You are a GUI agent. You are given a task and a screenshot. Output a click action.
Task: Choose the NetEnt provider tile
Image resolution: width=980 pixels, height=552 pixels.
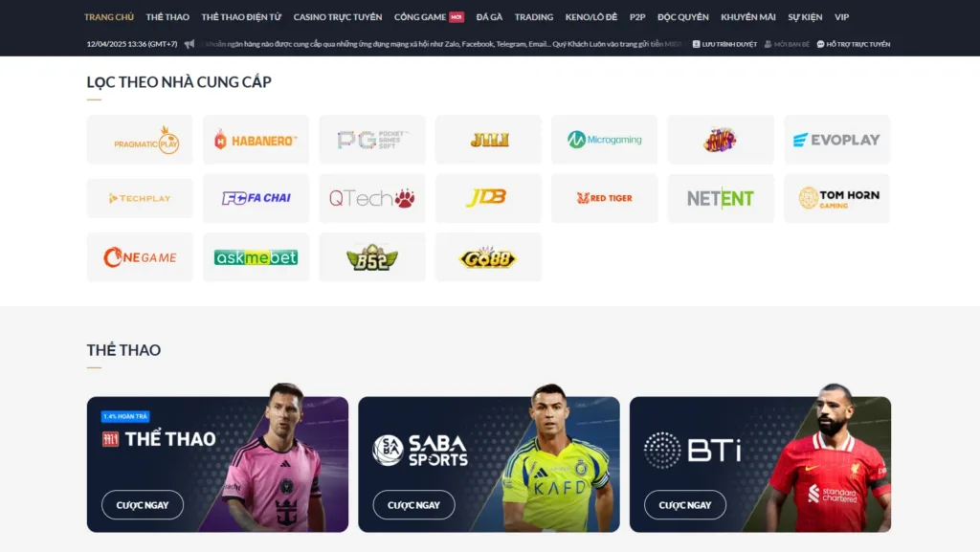pos(721,198)
